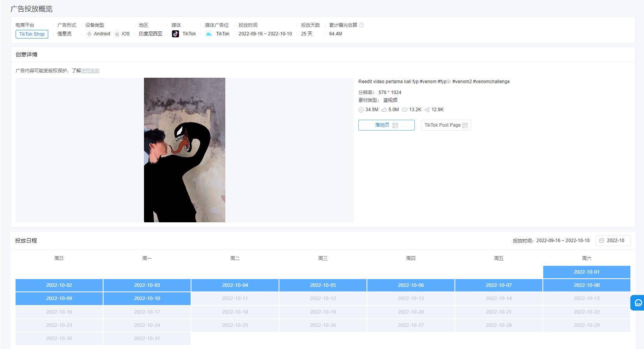Screen dimensions: 644x349
Task: Click inactive date 2022-10-31
Action: [x=147, y=339]
